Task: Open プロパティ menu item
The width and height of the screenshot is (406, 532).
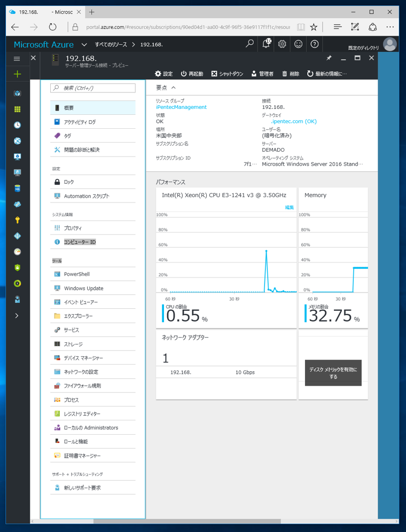Action: 92,228
